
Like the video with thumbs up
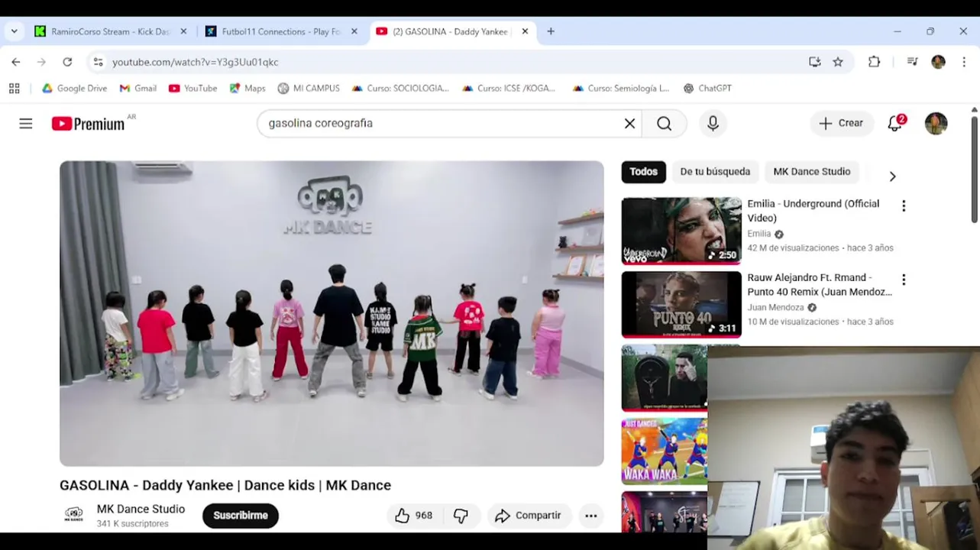pyautogui.click(x=413, y=516)
